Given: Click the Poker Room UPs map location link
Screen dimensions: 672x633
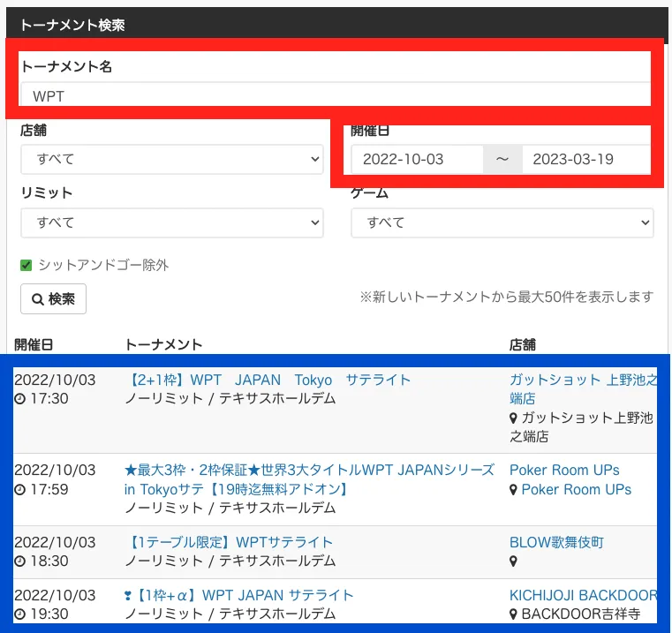Looking at the screenshot, I should click(577, 489).
